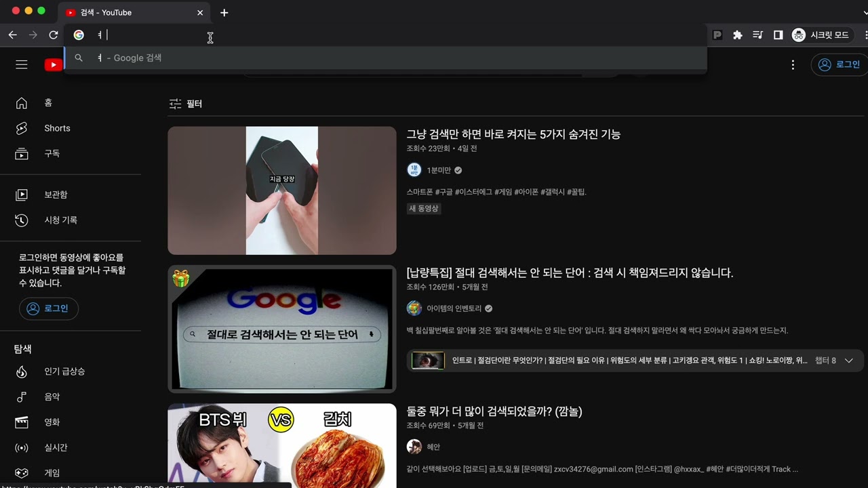Open the 필터 search filters

point(186,104)
